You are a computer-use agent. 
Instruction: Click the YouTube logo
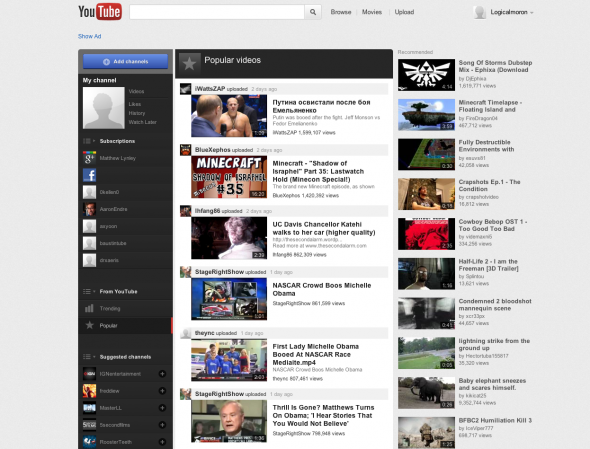100,12
